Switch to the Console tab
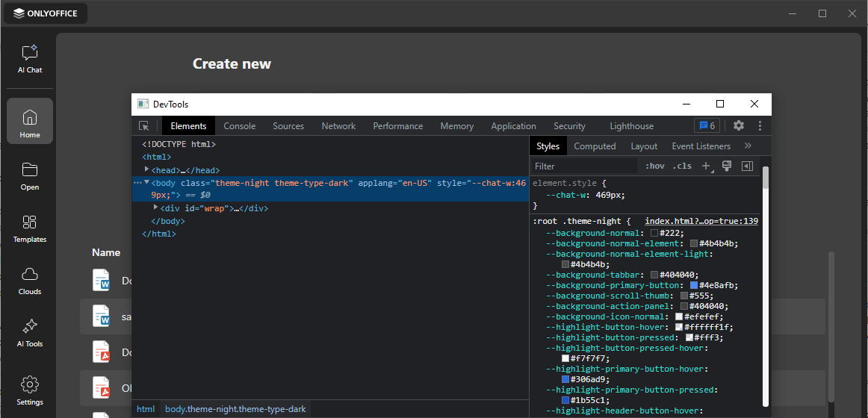Screen dimensions: 868x418 (x=240, y=126)
